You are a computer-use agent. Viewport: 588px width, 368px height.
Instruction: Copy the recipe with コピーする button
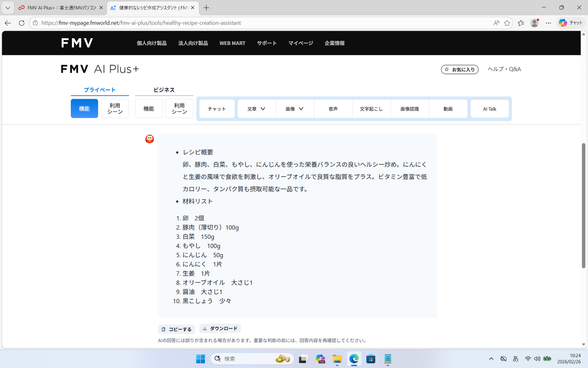pyautogui.click(x=176, y=329)
